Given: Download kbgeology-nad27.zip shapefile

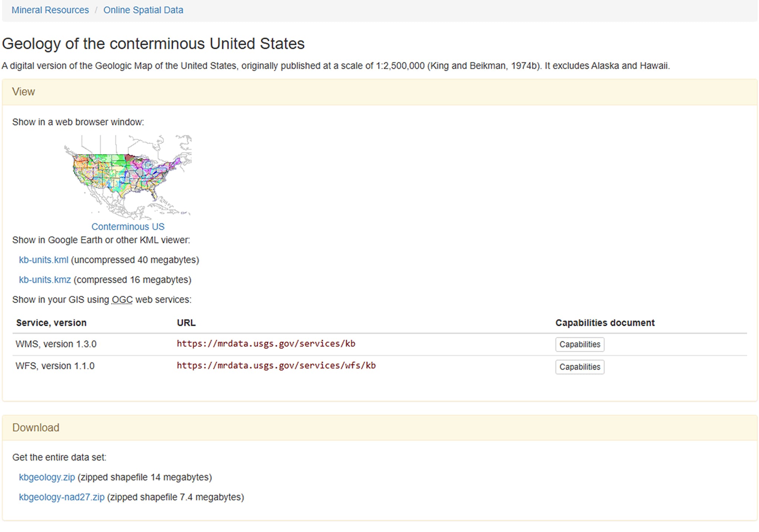Looking at the screenshot, I should point(62,497).
